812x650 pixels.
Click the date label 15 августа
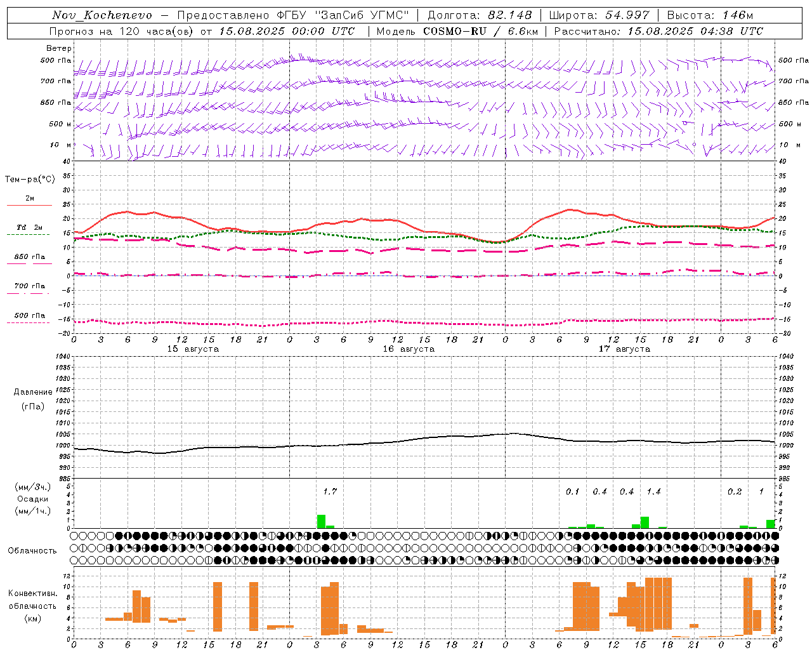click(193, 349)
